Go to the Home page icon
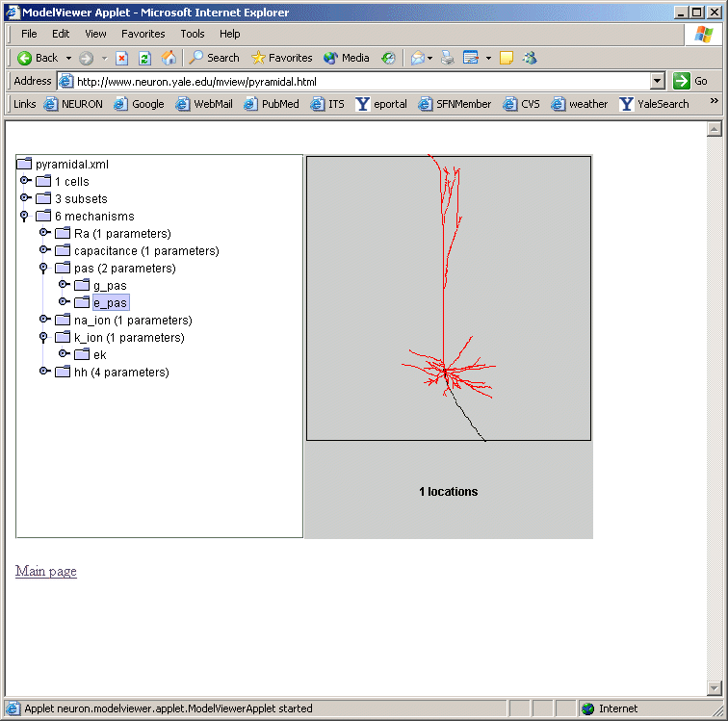 (x=169, y=58)
